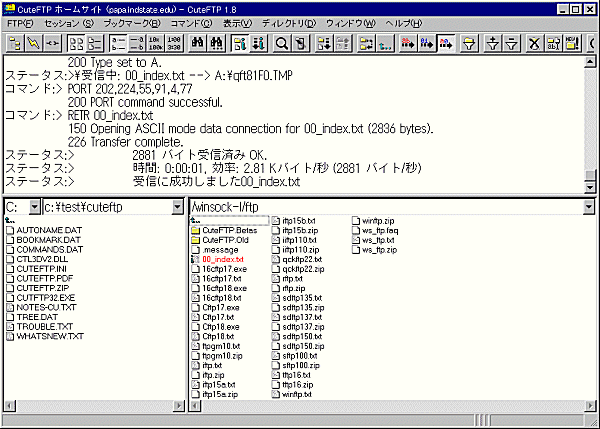The image size is (600, 429).
Task: Click the greyed Upload files toolbar icon
Action: 343,44
